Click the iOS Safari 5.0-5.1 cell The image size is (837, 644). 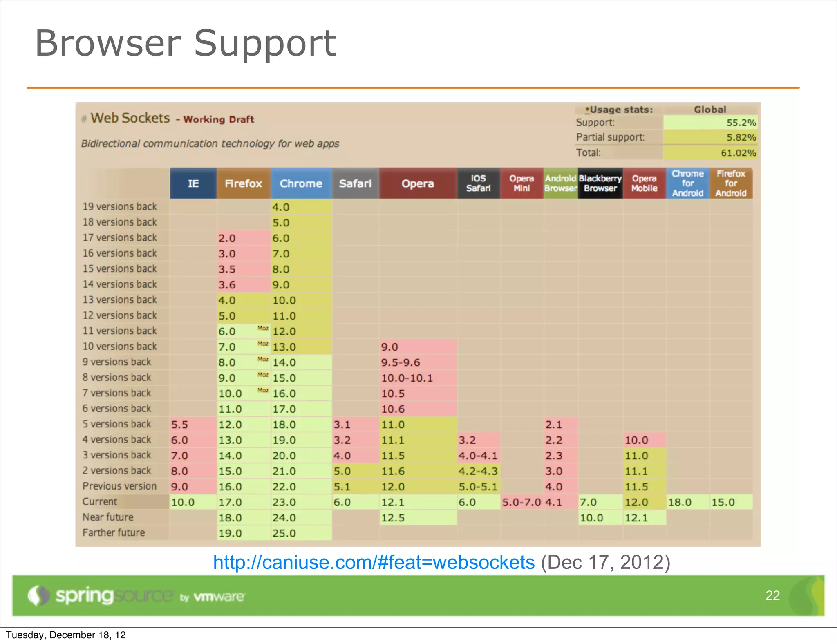[479, 487]
